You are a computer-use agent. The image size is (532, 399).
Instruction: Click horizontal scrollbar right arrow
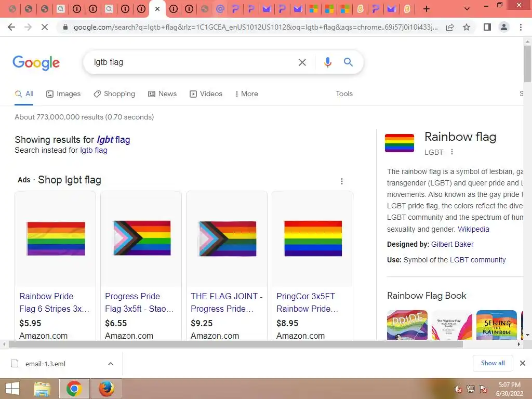(519, 344)
